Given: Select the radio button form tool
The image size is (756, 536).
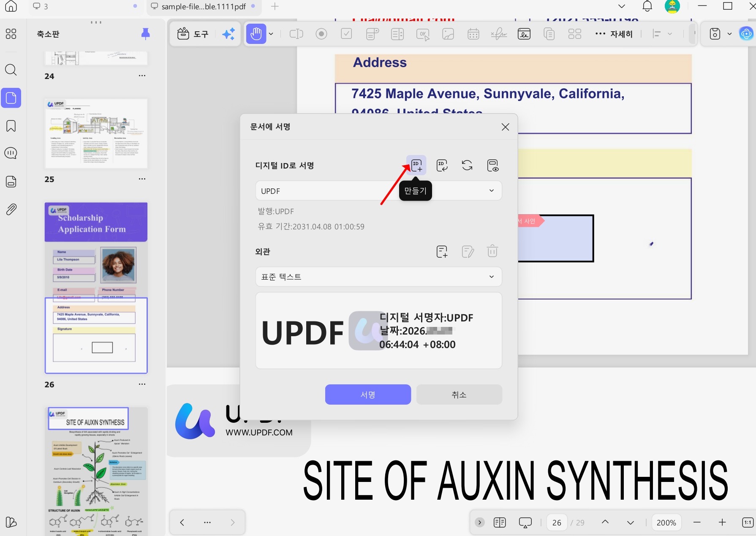Looking at the screenshot, I should (x=321, y=34).
